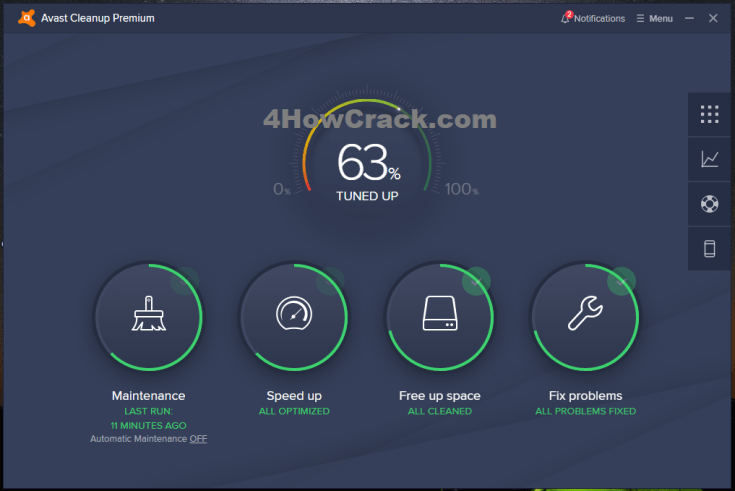Click the Speed up label

pos(294,396)
